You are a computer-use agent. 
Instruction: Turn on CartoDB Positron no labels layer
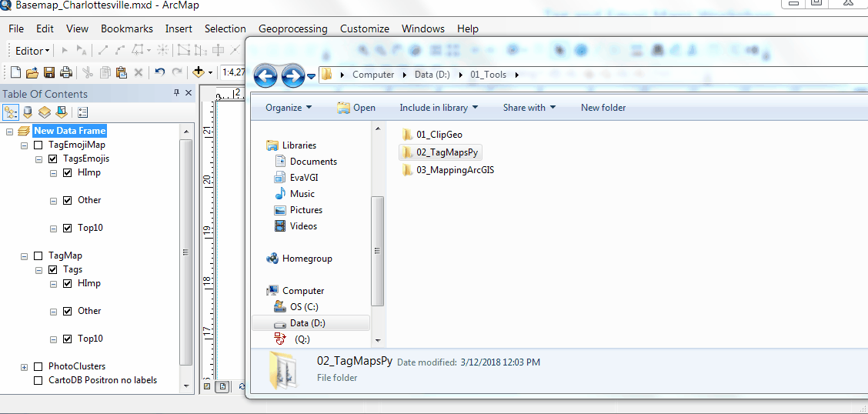coord(38,380)
